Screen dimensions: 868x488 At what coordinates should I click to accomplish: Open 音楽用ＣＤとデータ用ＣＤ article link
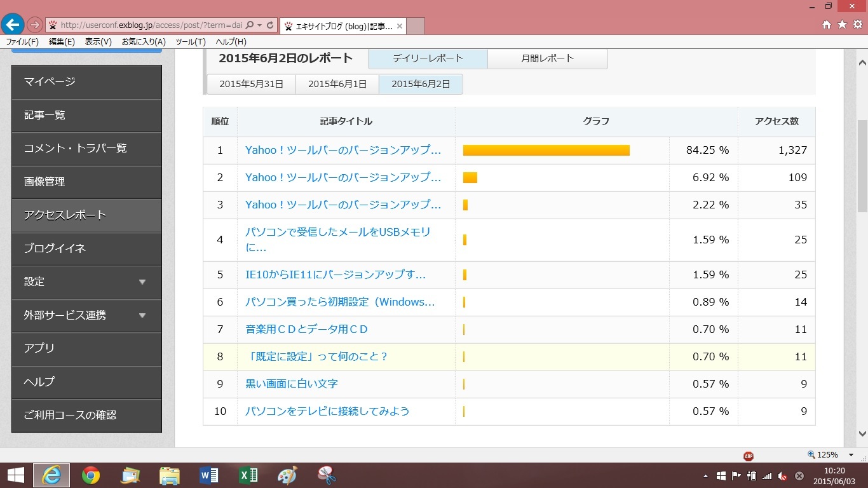click(x=307, y=330)
